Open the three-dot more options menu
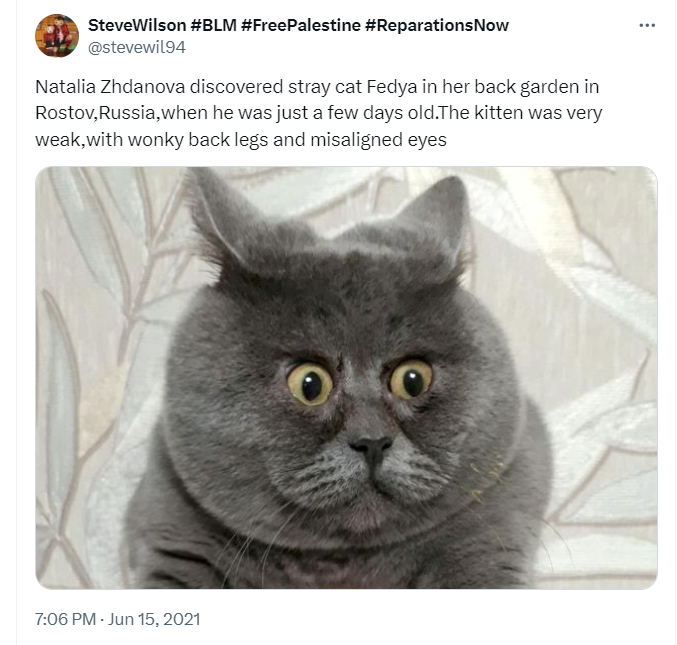Image resolution: width=677 pixels, height=645 pixels. 647,25
